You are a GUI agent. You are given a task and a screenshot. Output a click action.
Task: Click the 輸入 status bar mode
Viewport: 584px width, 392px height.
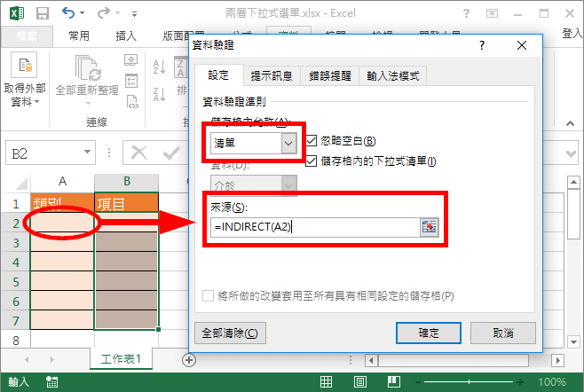coord(18,382)
